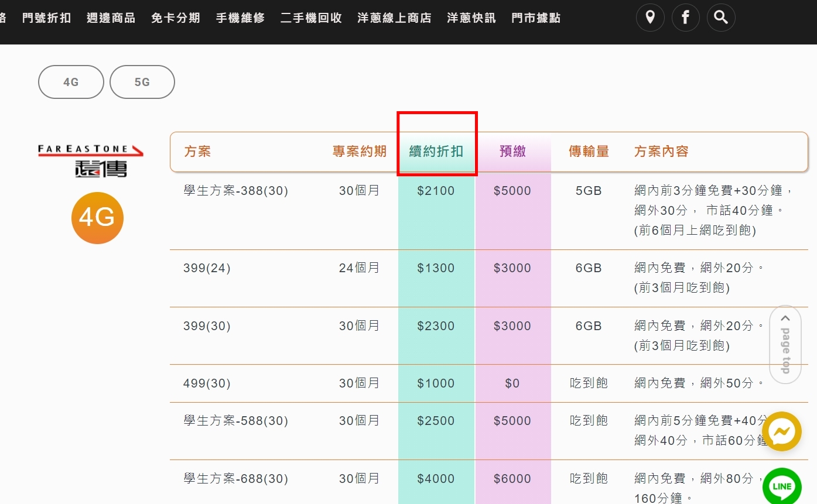Click the $2500 renewal discount cell
This screenshot has height=504, width=817.
click(436, 421)
